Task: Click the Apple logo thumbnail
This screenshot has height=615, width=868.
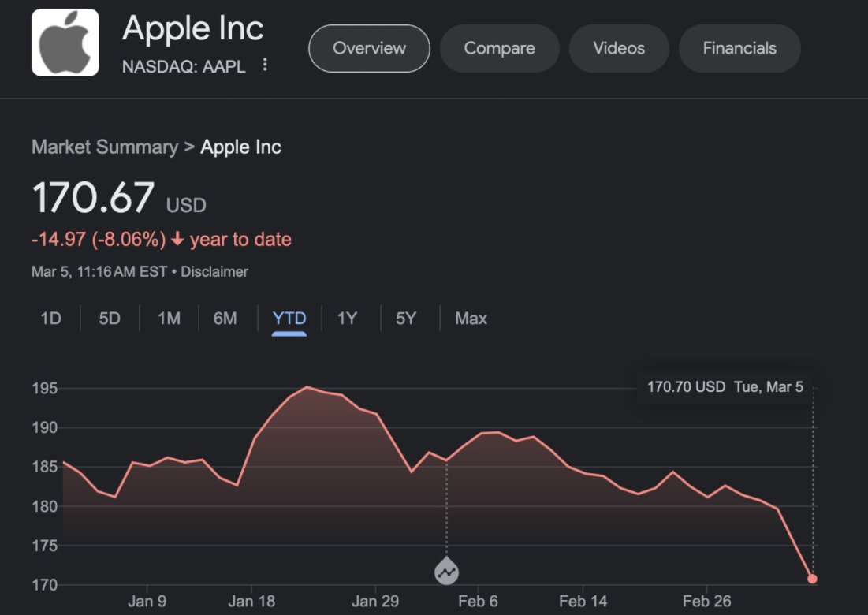Action: click(x=65, y=43)
